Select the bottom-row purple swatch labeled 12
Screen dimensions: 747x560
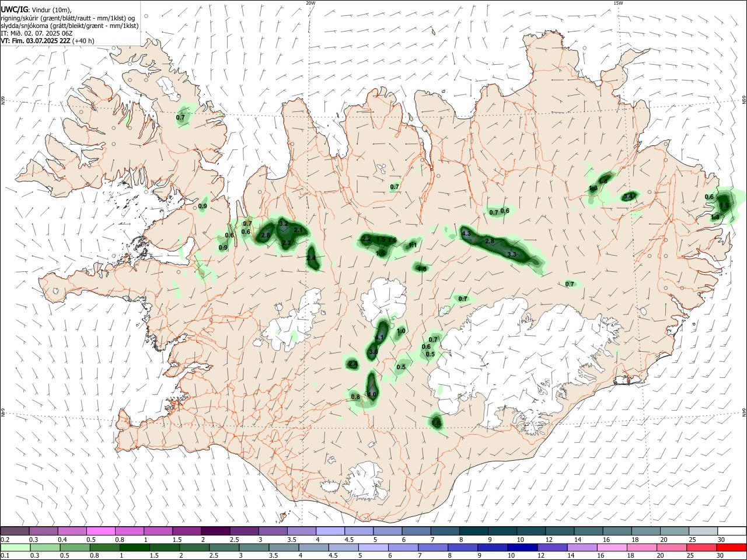[552, 547]
